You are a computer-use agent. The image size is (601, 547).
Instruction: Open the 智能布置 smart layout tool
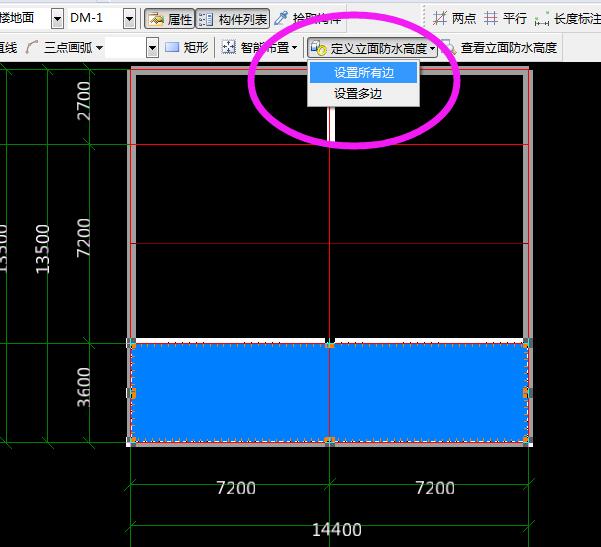click(x=259, y=48)
